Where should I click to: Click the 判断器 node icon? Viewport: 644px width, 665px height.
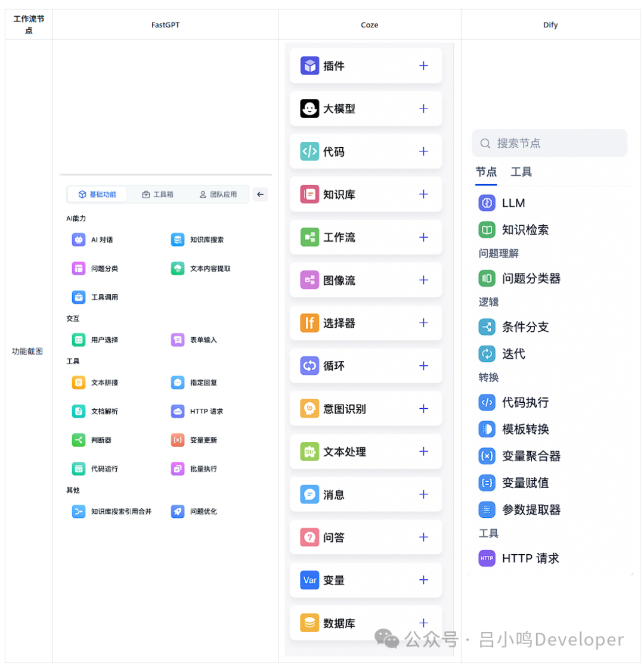tap(78, 440)
